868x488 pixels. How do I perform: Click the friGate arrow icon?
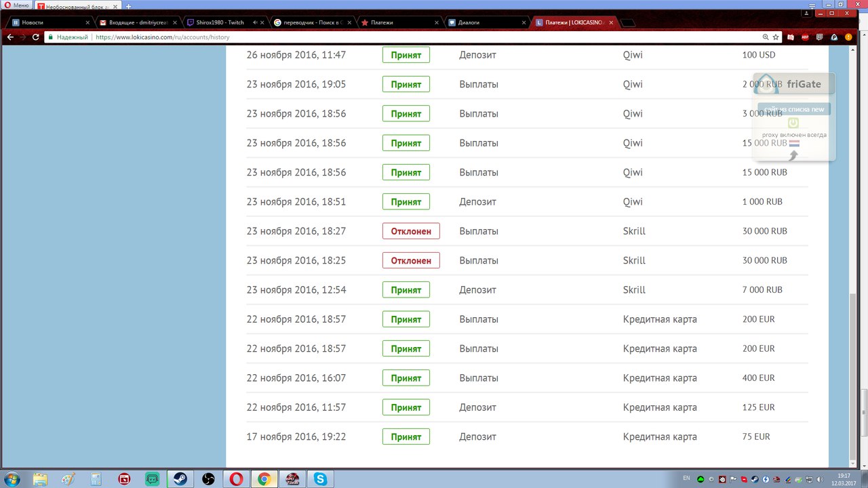coord(793,155)
